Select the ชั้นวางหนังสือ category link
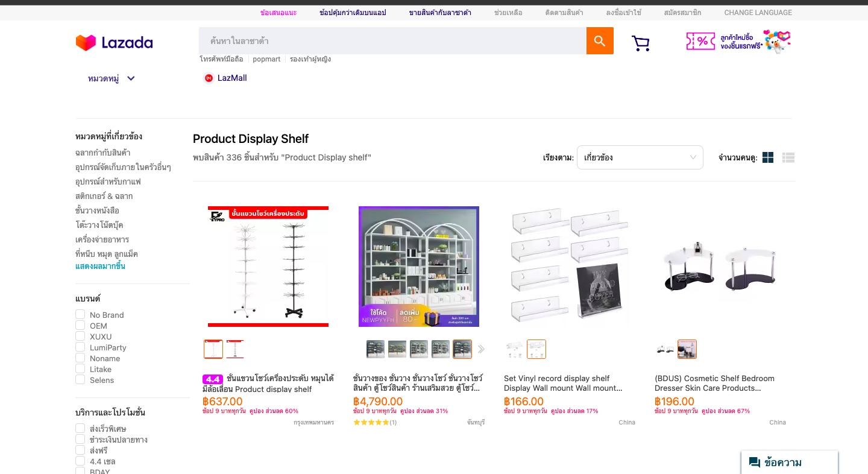The height and width of the screenshot is (474, 868). [97, 210]
